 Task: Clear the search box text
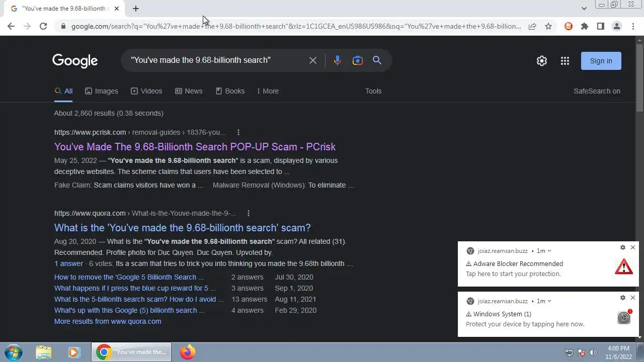(x=313, y=60)
